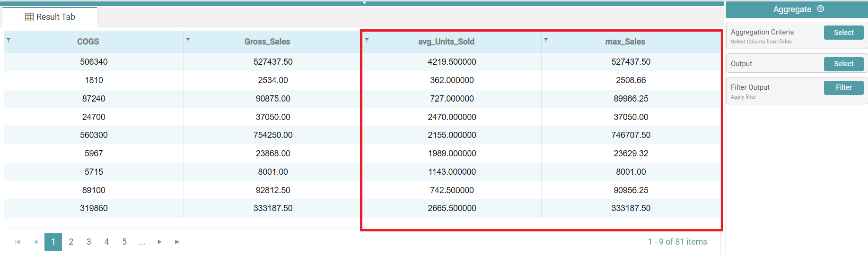Sort by the max_Sales column header
Viewport: 868px width, 255px height.
(625, 42)
